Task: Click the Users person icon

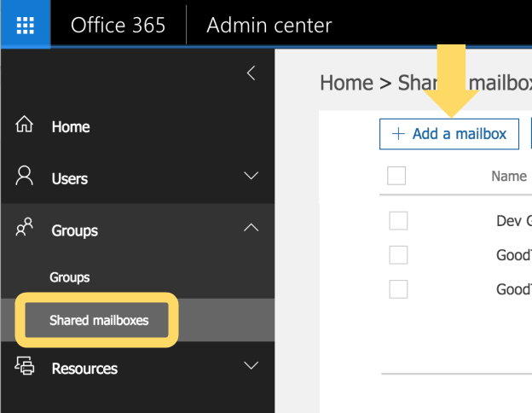Action: point(25,177)
